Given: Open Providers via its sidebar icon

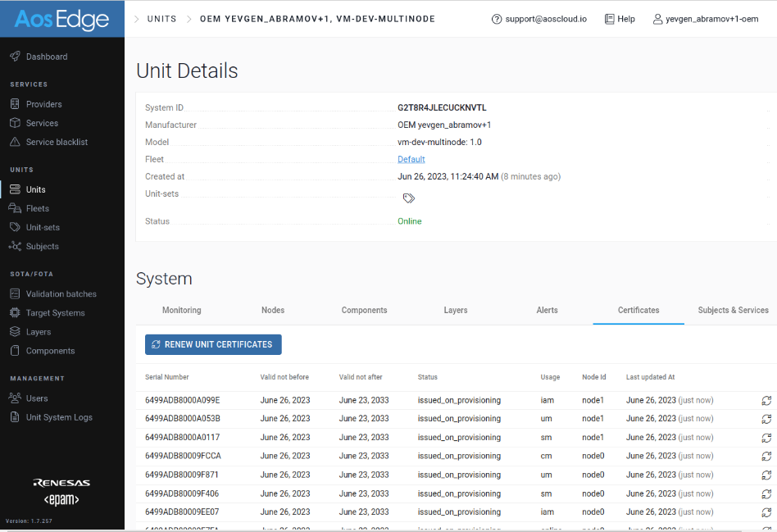Looking at the screenshot, I should [x=15, y=104].
